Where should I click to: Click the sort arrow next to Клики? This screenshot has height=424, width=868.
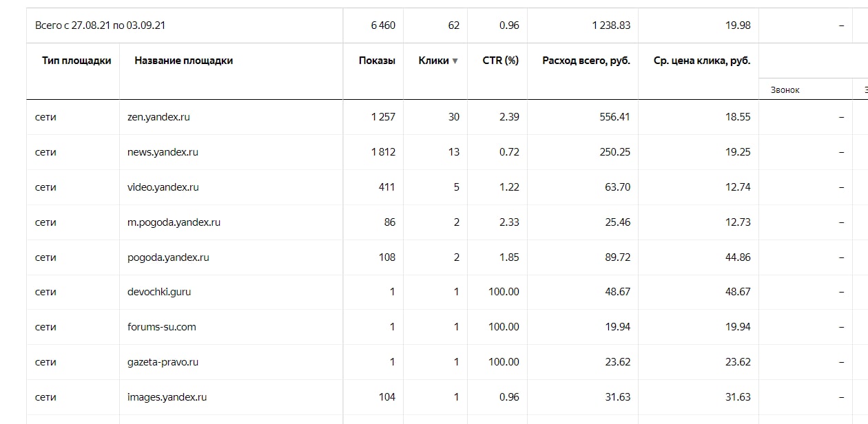click(x=455, y=61)
